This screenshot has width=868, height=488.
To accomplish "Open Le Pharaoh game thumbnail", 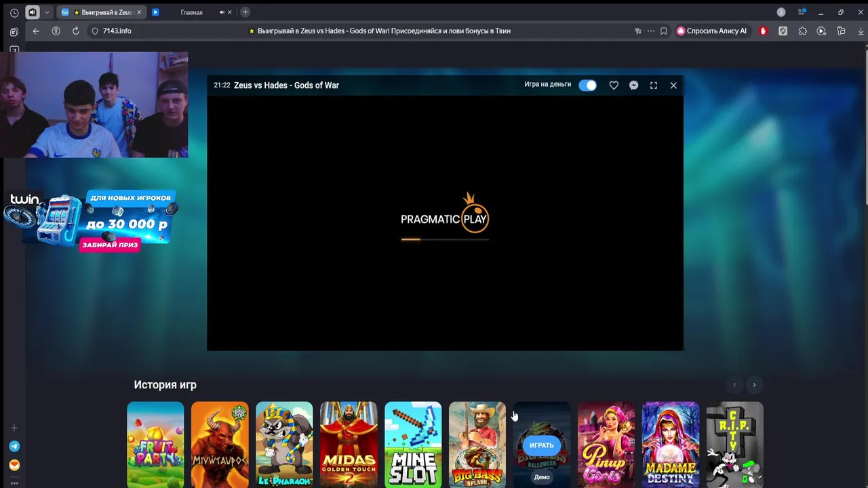I will pyautogui.click(x=284, y=445).
